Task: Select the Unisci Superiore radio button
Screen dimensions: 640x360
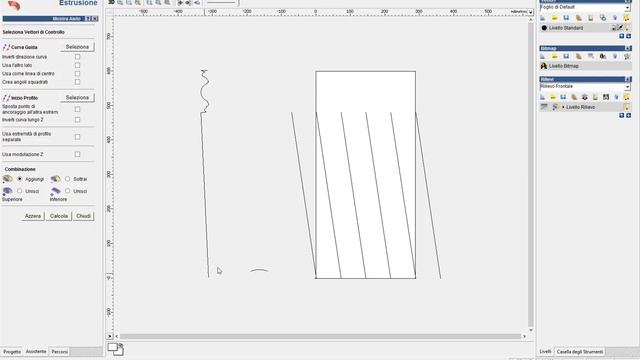Action: tap(19, 191)
